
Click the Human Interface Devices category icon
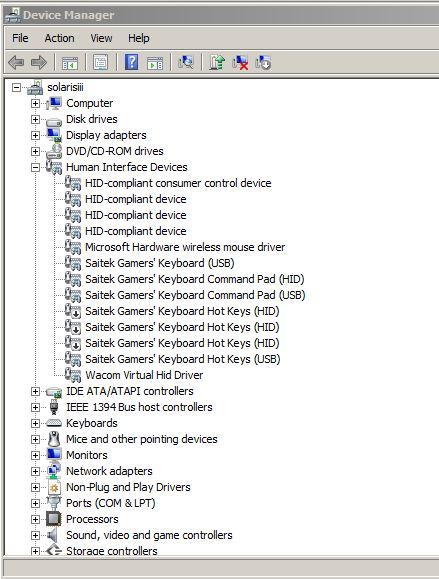[x=54, y=167]
